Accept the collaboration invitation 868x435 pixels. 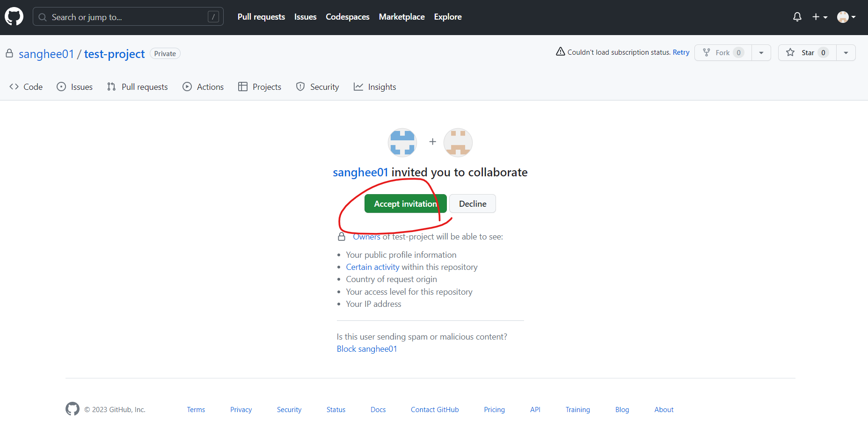[x=406, y=203]
